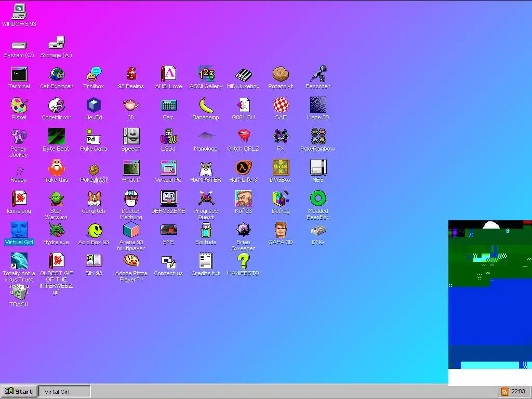This screenshot has height=399, width=532.
Task: Launch the NES console icon
Action: pos(318,168)
